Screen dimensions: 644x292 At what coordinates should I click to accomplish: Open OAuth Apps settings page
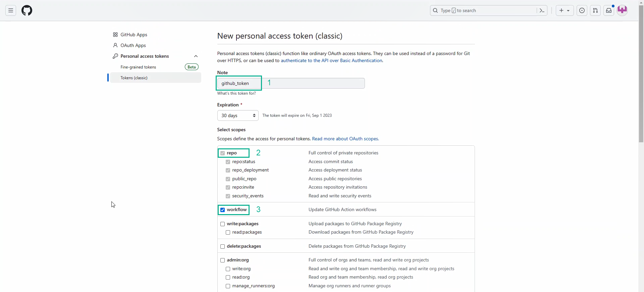click(x=133, y=45)
